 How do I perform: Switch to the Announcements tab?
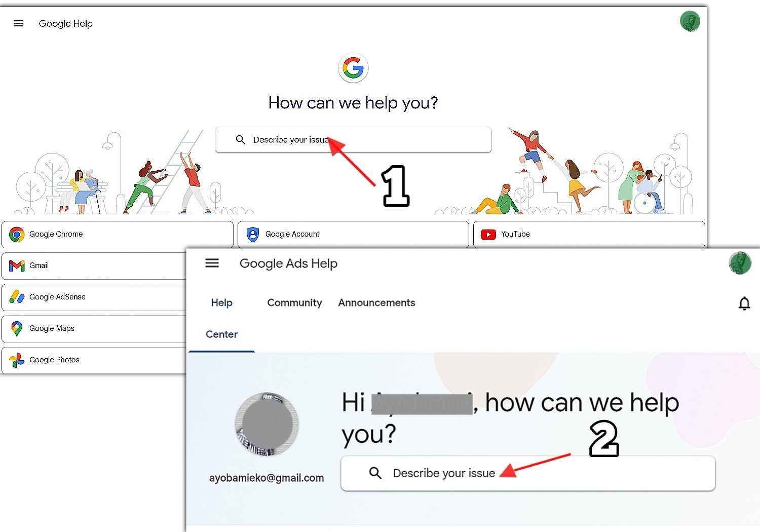(x=376, y=303)
